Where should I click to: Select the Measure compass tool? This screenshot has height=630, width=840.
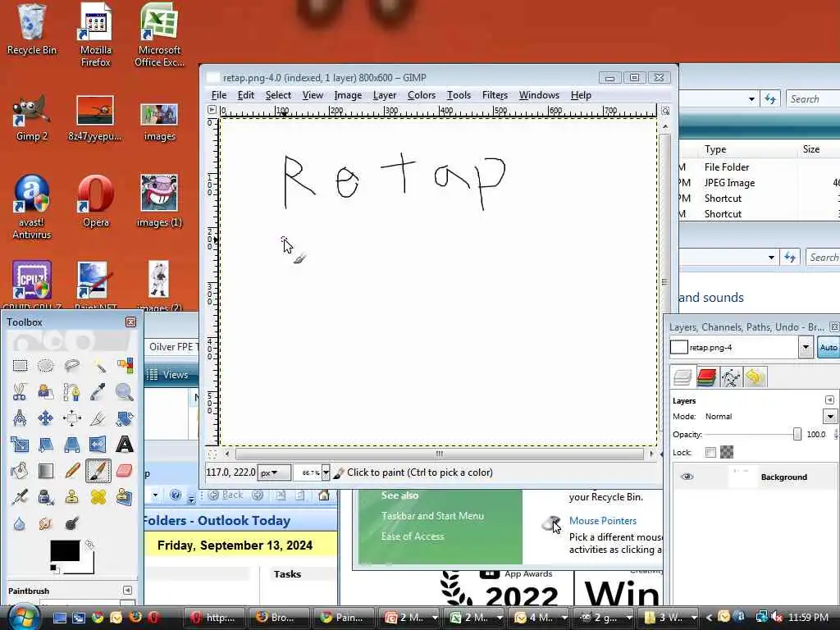[20, 418]
